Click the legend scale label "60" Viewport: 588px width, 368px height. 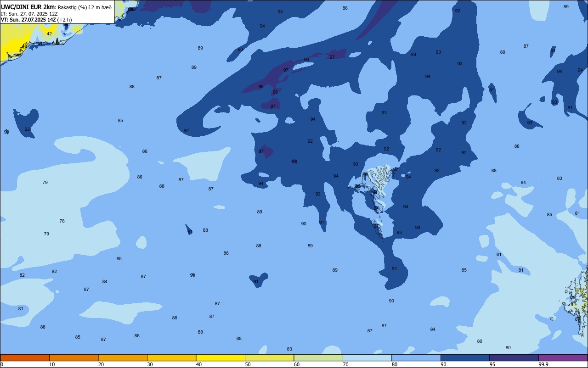coord(297,364)
